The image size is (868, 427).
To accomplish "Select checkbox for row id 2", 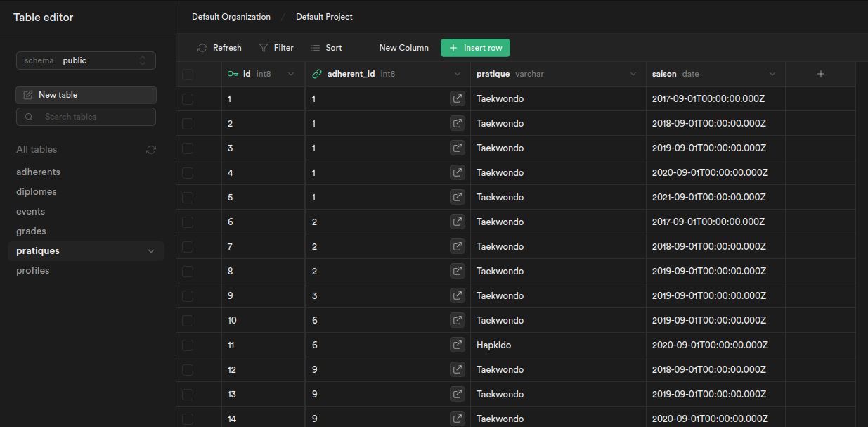I will point(188,124).
